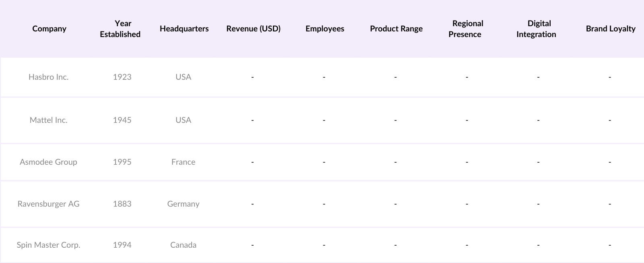Click the Ravensburger AG cell
This screenshot has height=263, width=644.
[48, 204]
